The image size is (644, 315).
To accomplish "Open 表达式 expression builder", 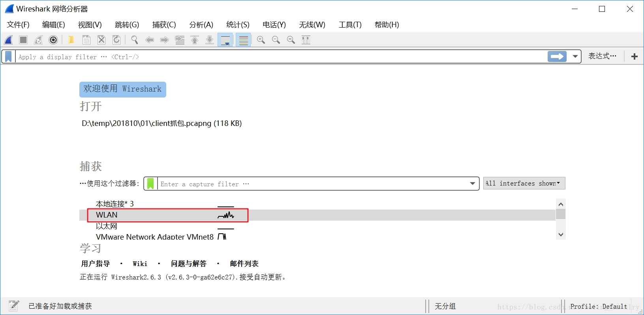I will click(x=602, y=56).
